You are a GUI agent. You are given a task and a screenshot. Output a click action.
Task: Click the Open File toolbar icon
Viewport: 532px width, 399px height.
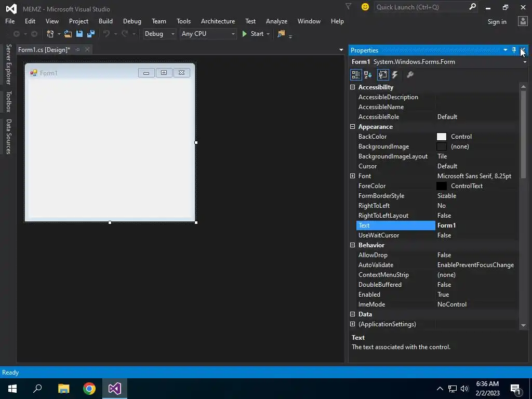(68, 34)
